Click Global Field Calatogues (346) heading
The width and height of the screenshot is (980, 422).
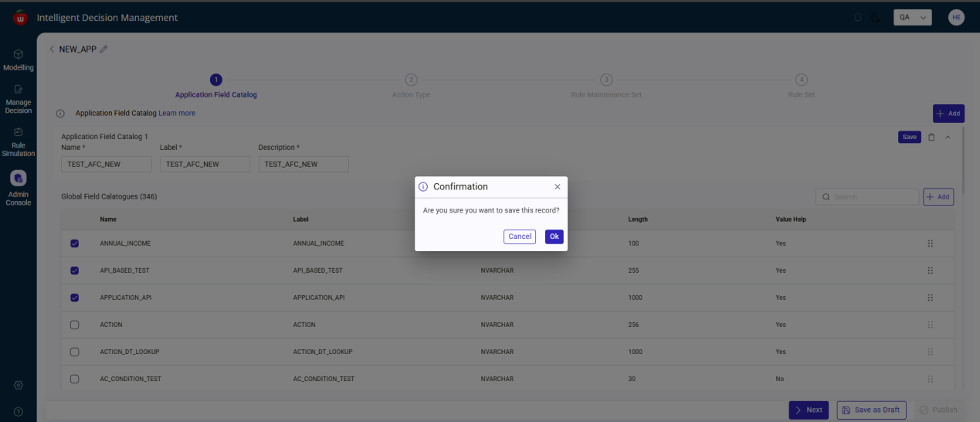pos(109,197)
